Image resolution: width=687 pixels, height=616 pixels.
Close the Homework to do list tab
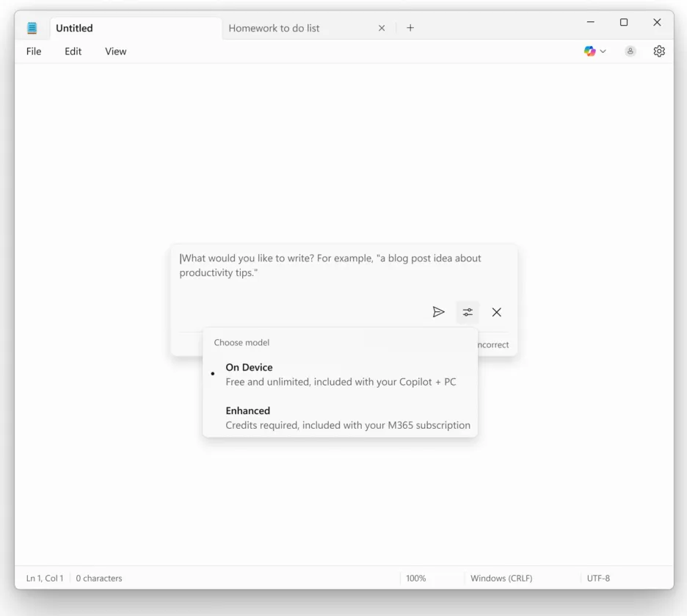(x=382, y=27)
